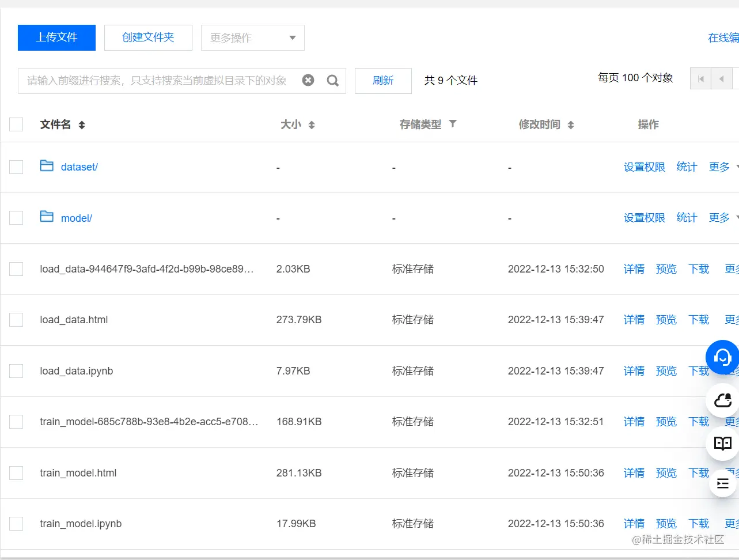739x560 pixels.
Task: Go to the first page of objects
Action: [700, 79]
